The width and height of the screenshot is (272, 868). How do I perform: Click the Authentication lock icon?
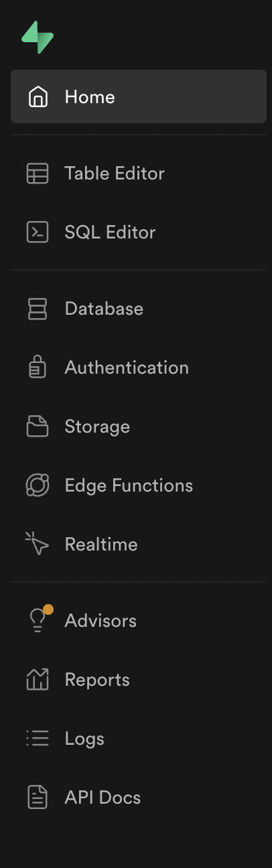coord(38,368)
